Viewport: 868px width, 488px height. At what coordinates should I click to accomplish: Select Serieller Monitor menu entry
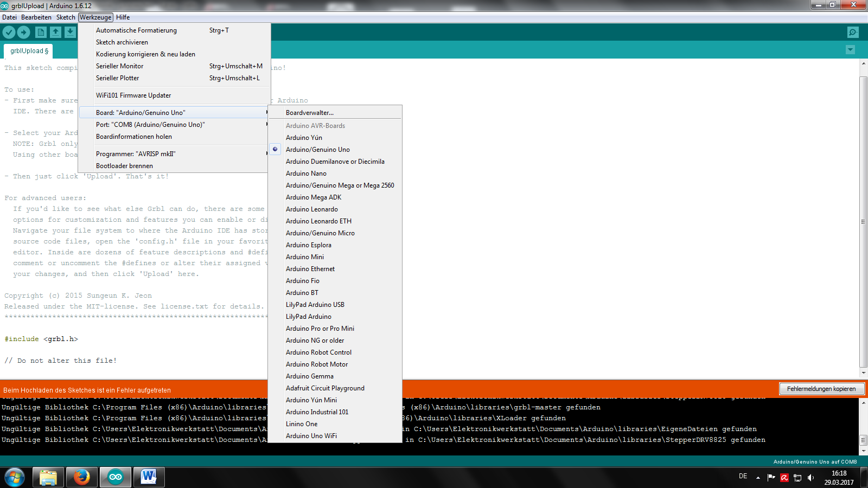click(120, 66)
